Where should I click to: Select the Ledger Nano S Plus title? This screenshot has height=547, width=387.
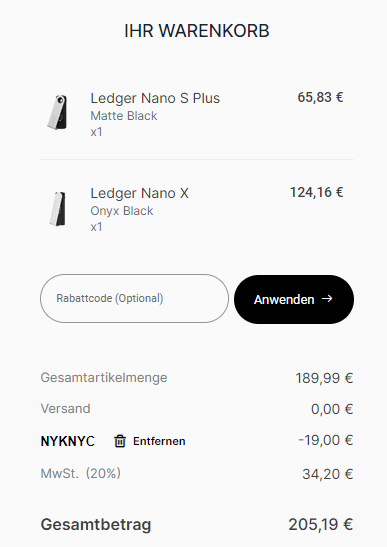click(x=155, y=98)
